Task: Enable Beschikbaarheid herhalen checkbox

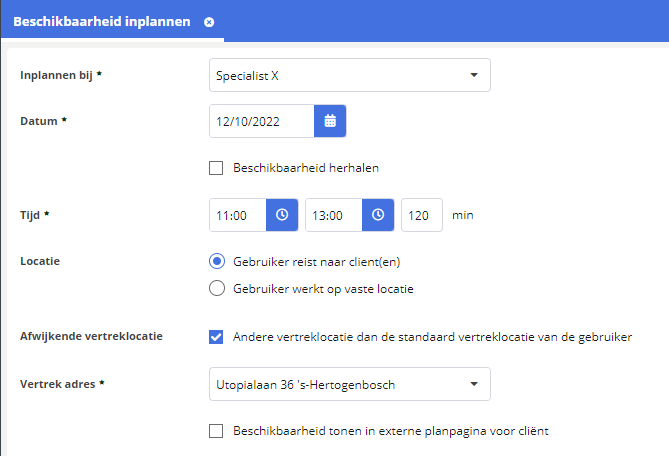Action: [216, 168]
